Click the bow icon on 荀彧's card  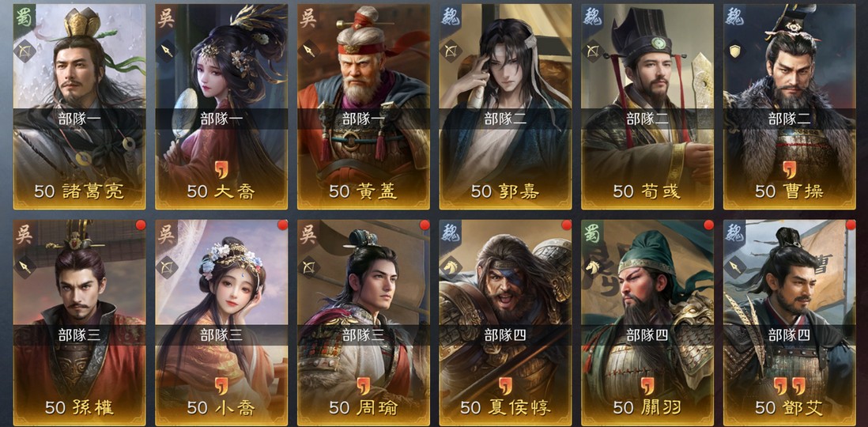point(593,51)
